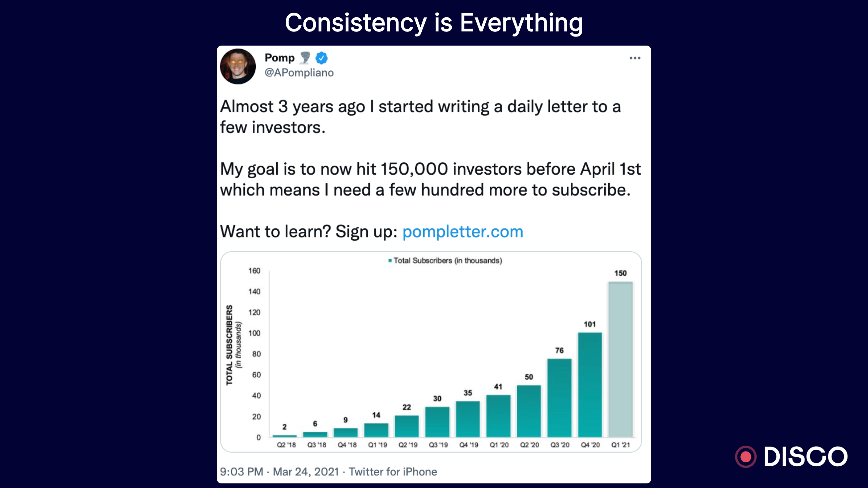Click the Q3 '19 bar labeled 30

(437, 422)
